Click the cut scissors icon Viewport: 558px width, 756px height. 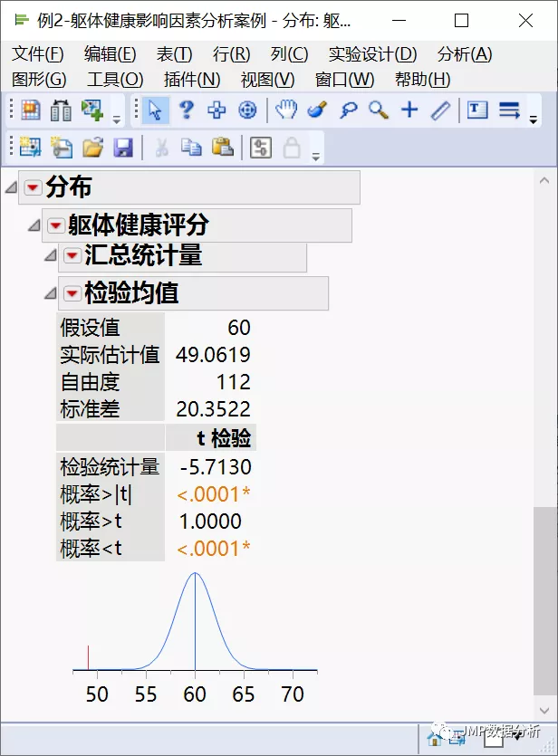pyautogui.click(x=161, y=147)
